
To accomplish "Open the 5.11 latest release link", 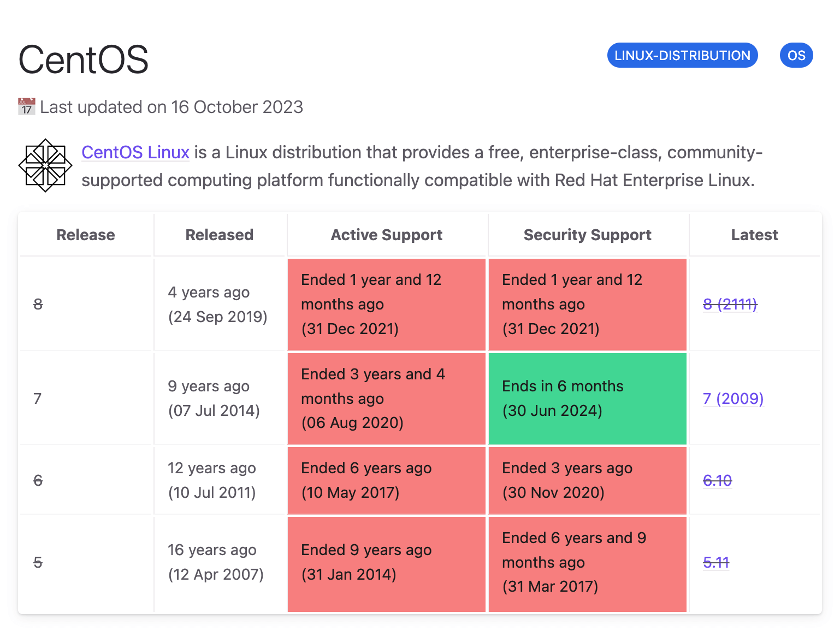I will tap(716, 562).
